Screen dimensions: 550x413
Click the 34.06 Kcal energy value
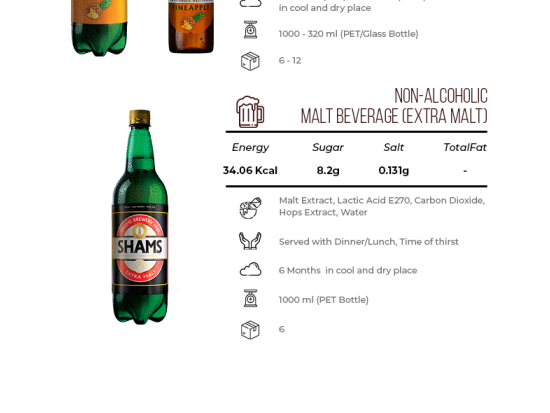pyautogui.click(x=250, y=171)
